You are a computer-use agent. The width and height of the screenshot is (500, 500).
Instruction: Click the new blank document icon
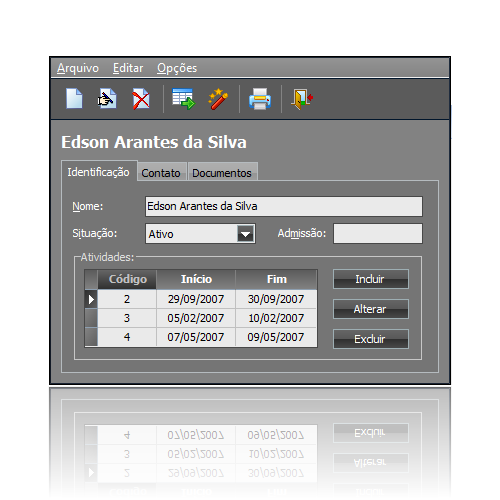(74, 98)
